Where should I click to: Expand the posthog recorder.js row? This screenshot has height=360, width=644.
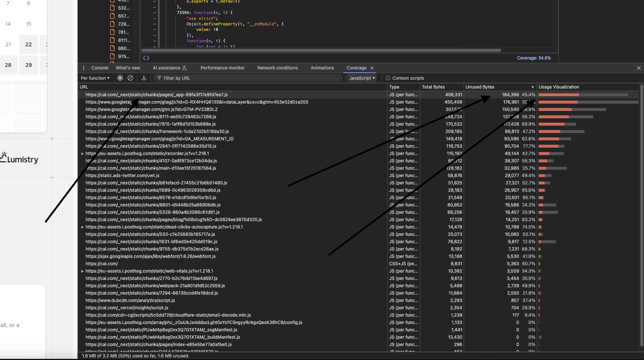[82, 154]
